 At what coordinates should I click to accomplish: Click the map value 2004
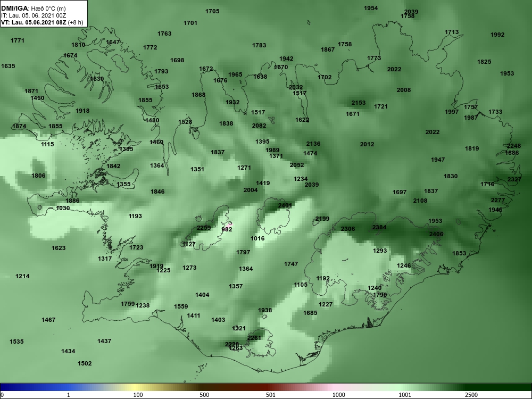click(x=251, y=190)
